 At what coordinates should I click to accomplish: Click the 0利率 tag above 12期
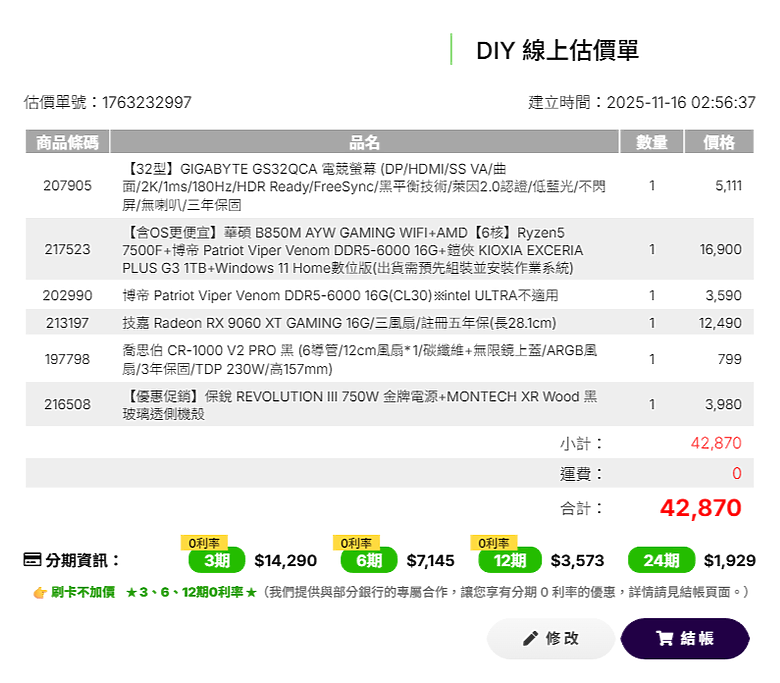tap(494, 543)
